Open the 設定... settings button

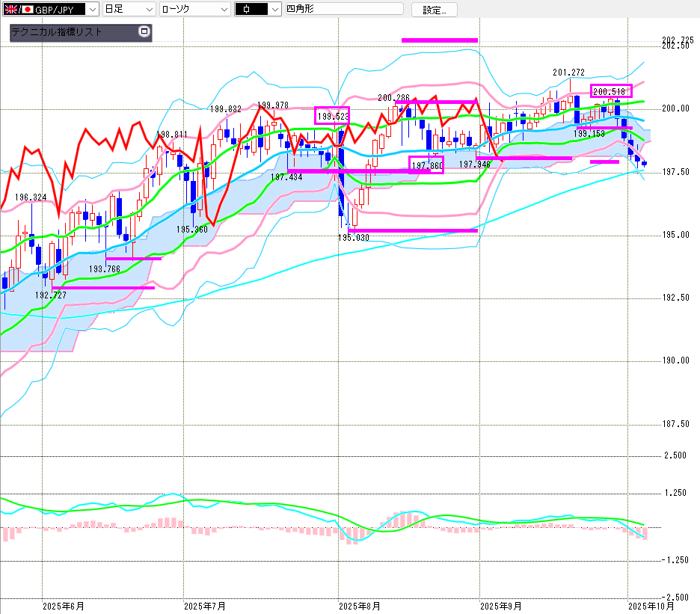click(435, 10)
